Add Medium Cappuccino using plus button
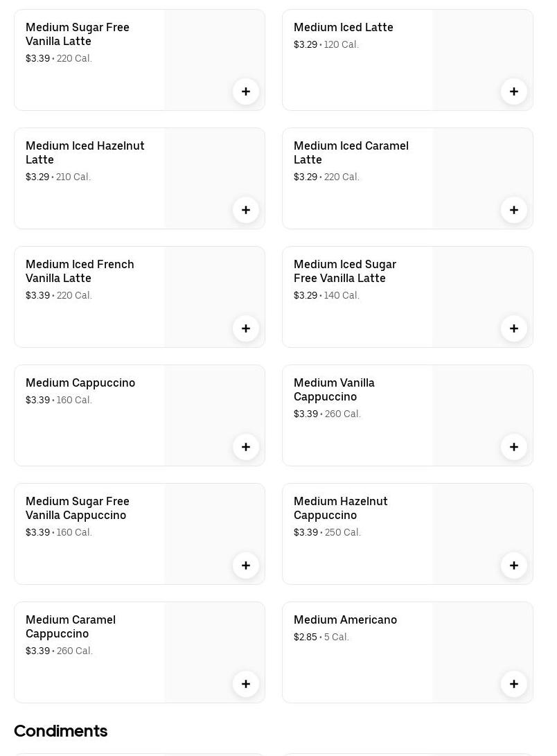Viewport: 557px width, 756px height. pos(246,447)
